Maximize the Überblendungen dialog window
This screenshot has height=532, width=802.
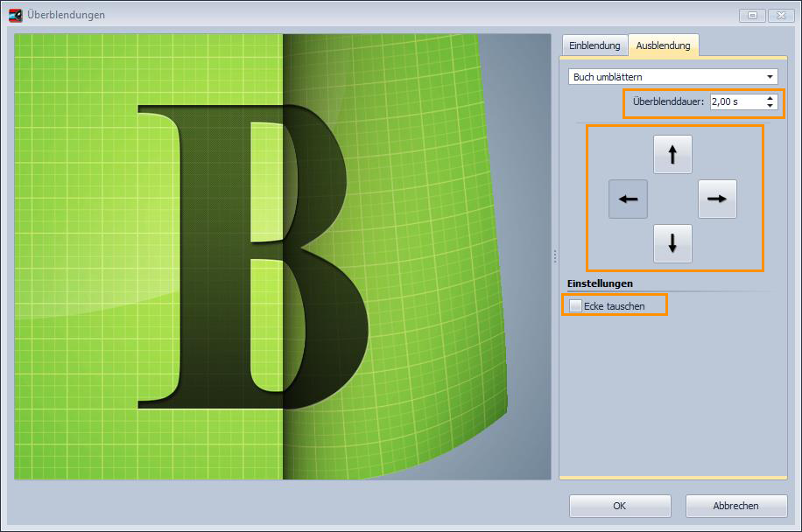pyautogui.click(x=751, y=15)
